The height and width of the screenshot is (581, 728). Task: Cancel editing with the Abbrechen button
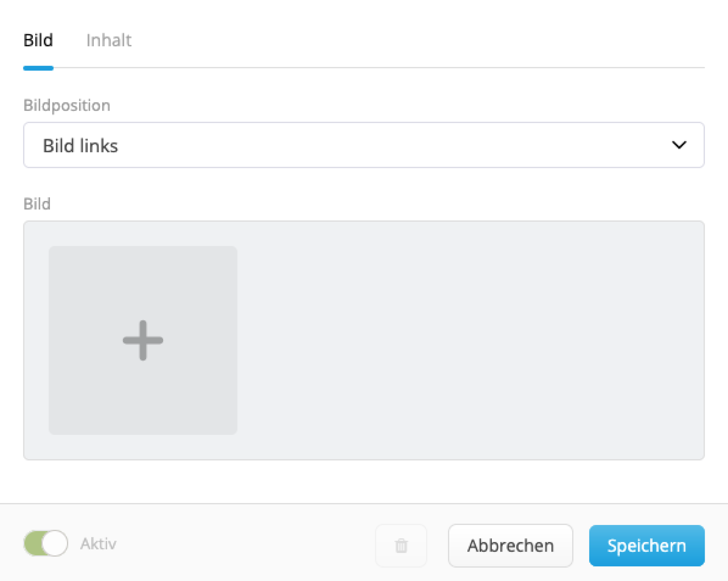pos(510,545)
